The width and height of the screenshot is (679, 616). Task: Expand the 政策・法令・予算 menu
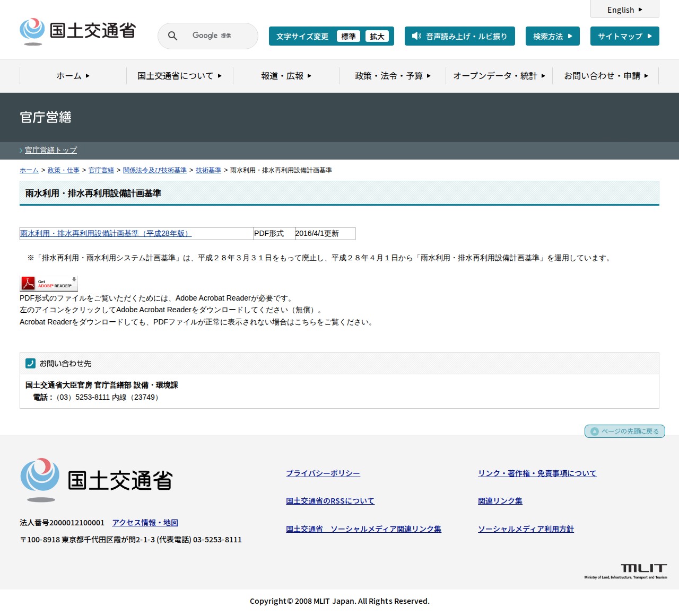coord(393,76)
